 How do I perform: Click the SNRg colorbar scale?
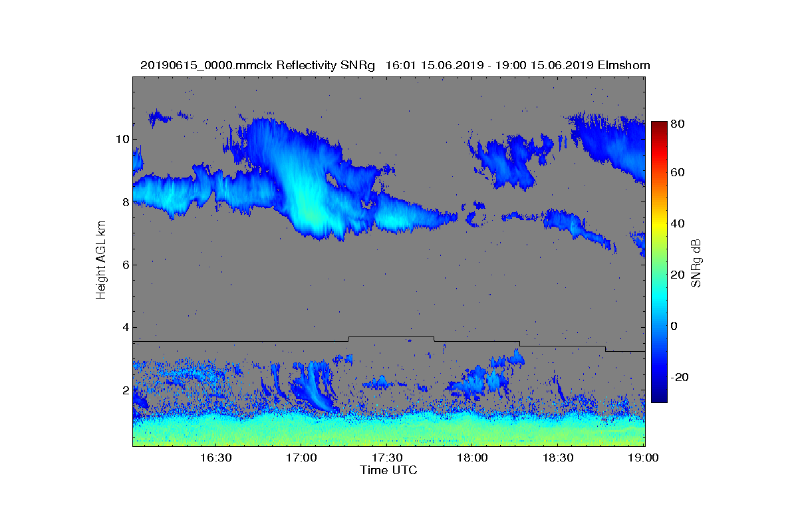pos(658,262)
